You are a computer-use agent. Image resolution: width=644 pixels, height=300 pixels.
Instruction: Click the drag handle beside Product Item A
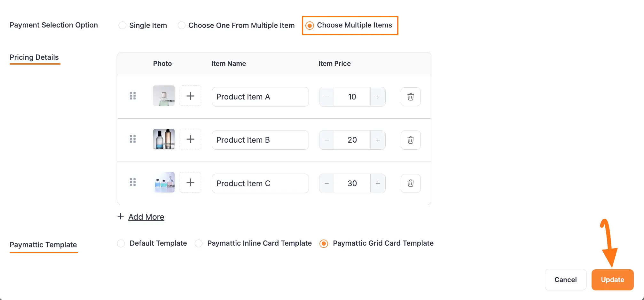pos(133,96)
